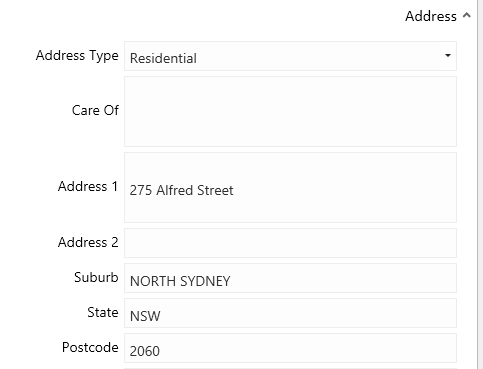The height and width of the screenshot is (369, 483).
Task: Click the State field showing NSW
Action: (290, 313)
